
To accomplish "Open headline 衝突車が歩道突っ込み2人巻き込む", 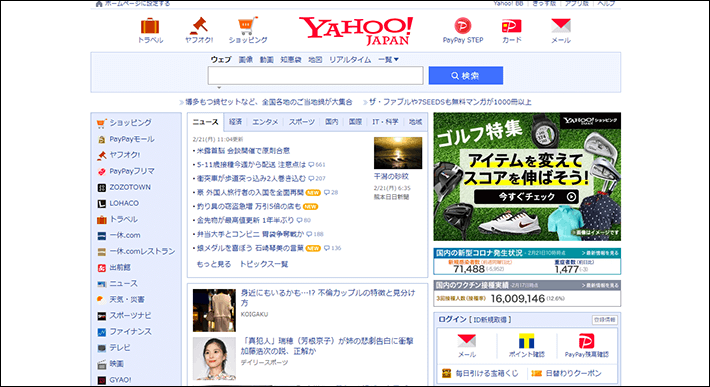I will point(251,178).
